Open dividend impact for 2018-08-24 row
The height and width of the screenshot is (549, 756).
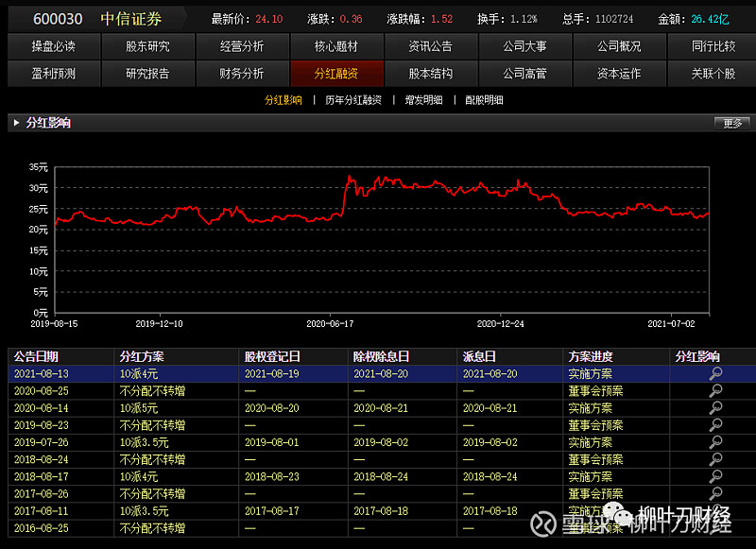point(715,459)
